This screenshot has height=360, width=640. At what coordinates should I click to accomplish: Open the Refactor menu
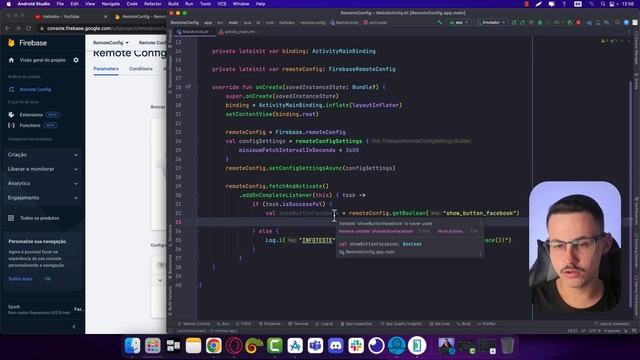pyautogui.click(x=153, y=4)
